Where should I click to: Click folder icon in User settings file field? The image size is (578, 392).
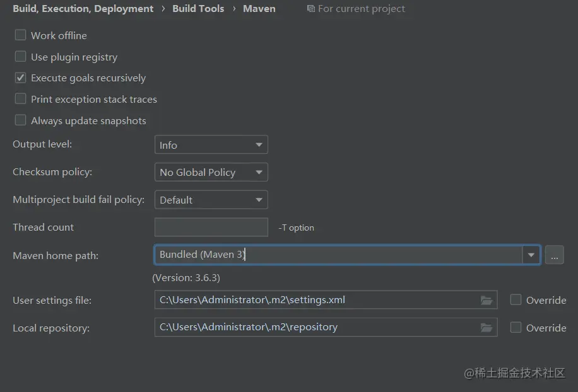click(486, 300)
